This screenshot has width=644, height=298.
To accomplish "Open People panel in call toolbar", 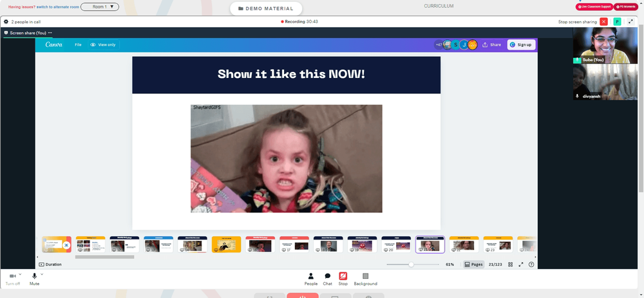I will (x=311, y=279).
